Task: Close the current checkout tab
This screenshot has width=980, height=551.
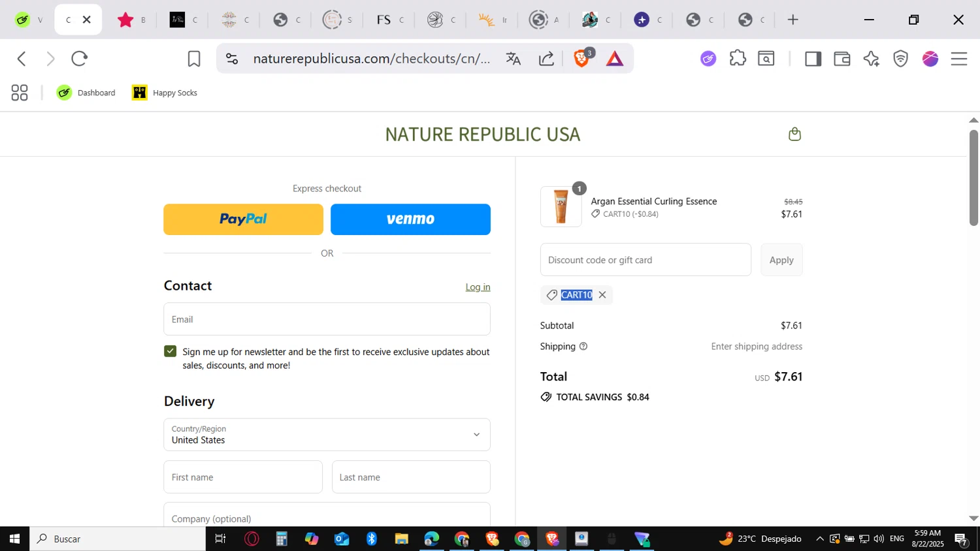Action: pyautogui.click(x=86, y=20)
